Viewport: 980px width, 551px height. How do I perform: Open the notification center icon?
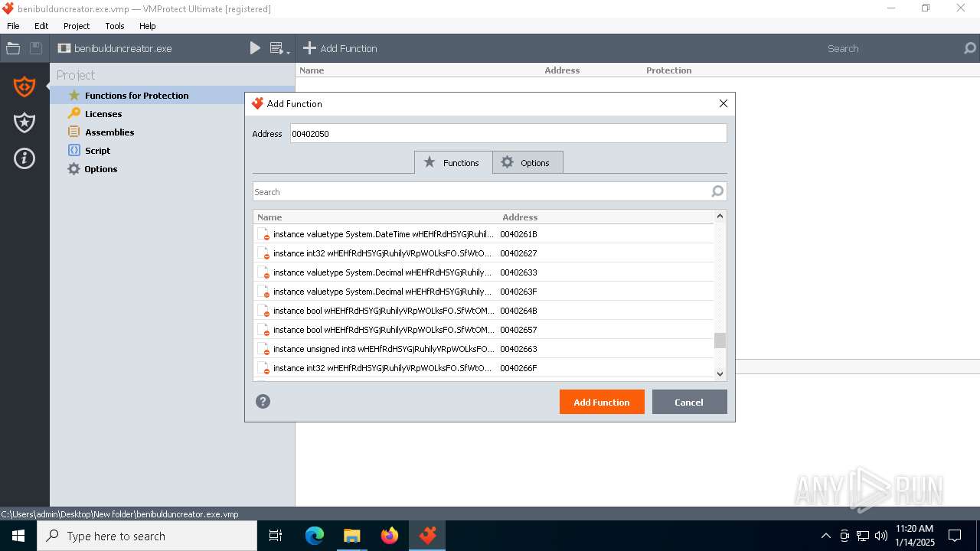coord(955,536)
